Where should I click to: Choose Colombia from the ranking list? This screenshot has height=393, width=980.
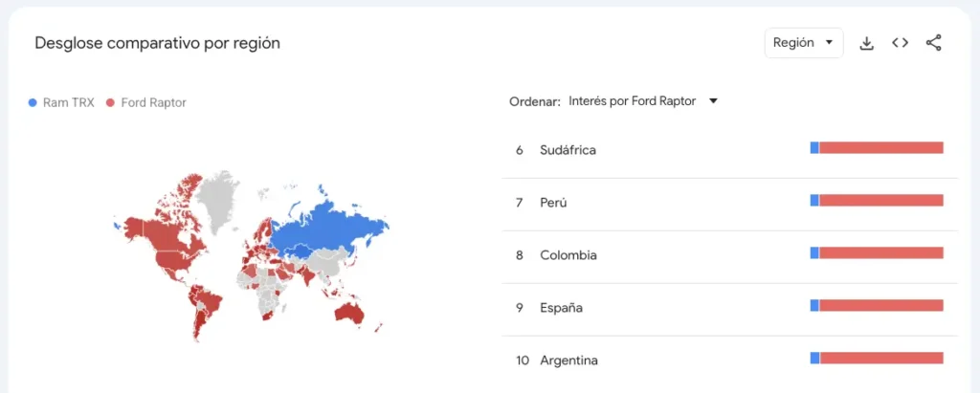(568, 255)
